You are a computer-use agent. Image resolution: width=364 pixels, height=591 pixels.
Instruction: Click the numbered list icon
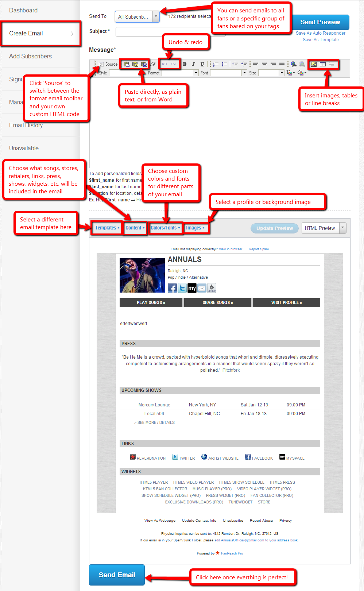216,64
